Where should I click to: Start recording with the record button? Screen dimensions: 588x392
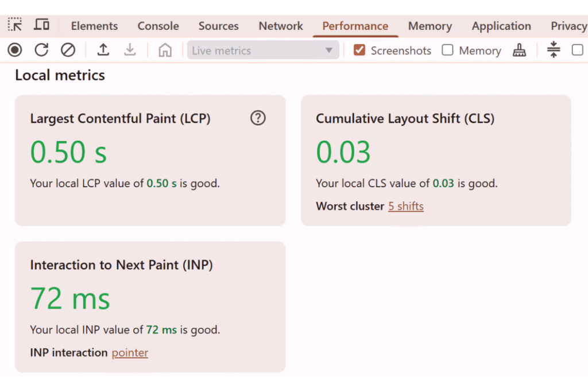(x=15, y=51)
